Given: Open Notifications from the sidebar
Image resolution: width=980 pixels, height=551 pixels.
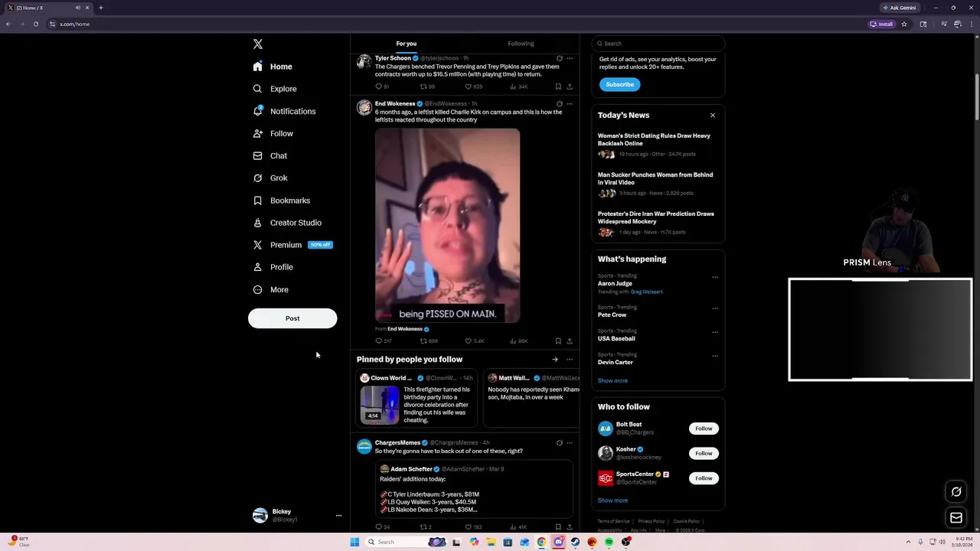Looking at the screenshot, I should [284, 111].
